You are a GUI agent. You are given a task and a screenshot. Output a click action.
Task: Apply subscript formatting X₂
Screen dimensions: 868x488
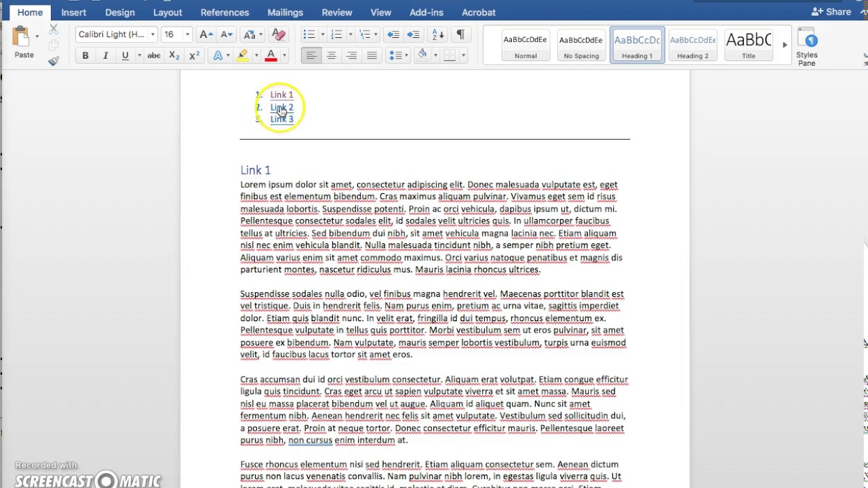point(174,56)
